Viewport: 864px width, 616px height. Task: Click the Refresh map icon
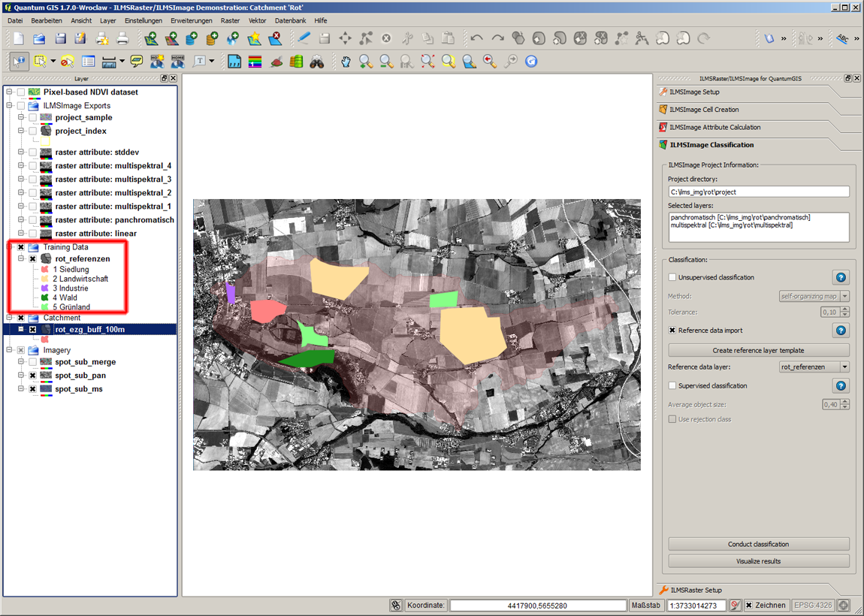[x=531, y=62]
